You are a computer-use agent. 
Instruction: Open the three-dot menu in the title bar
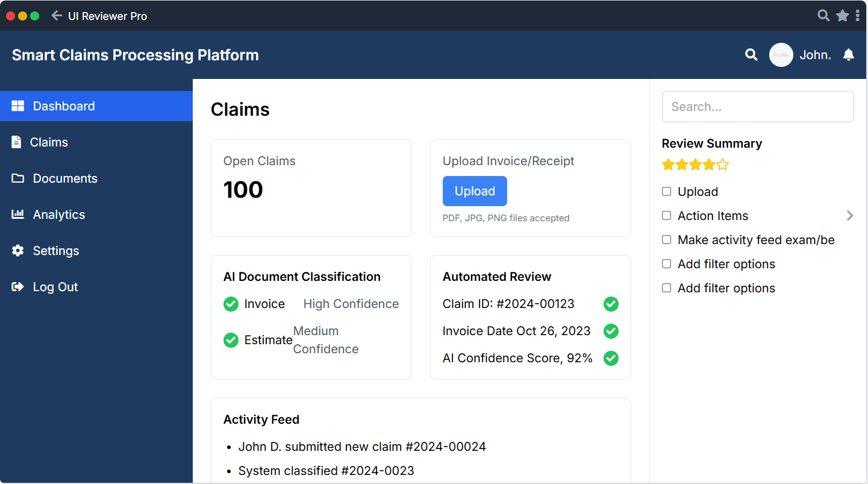859,15
